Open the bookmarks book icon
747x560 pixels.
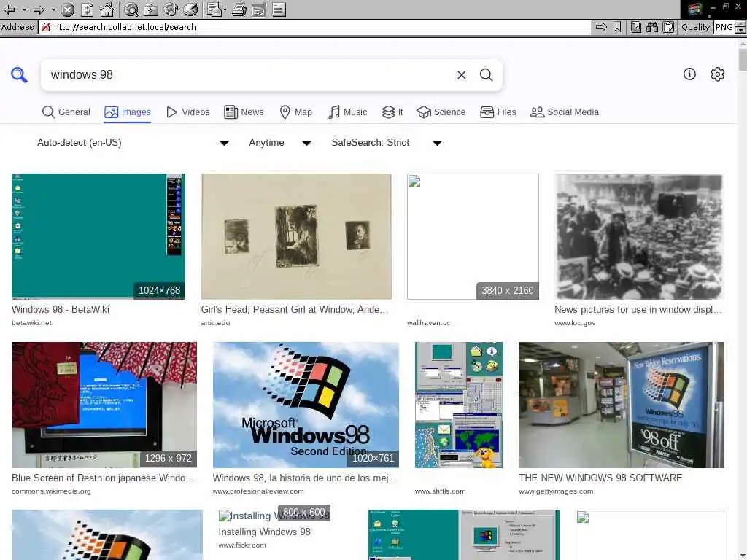click(636, 27)
